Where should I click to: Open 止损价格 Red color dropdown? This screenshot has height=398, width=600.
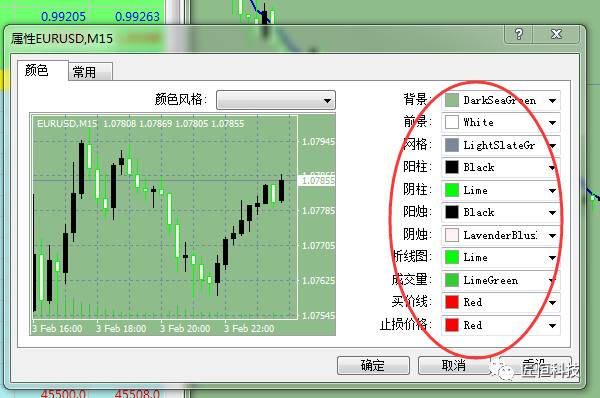[x=501, y=325]
